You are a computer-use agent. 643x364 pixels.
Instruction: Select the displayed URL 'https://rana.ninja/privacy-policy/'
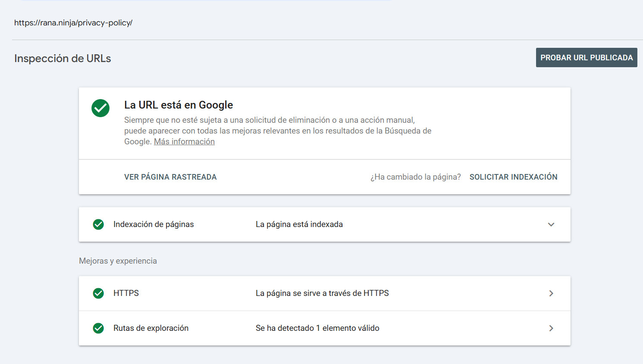[73, 22]
